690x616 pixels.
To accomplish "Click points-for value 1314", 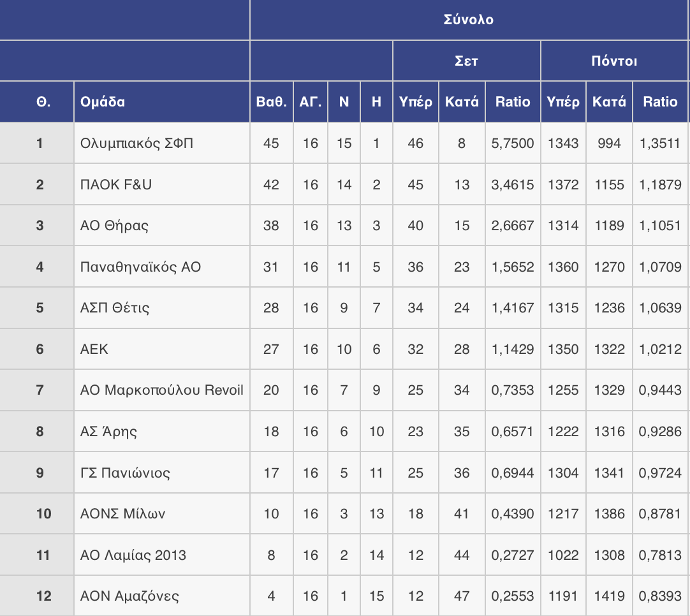I will (563, 226).
